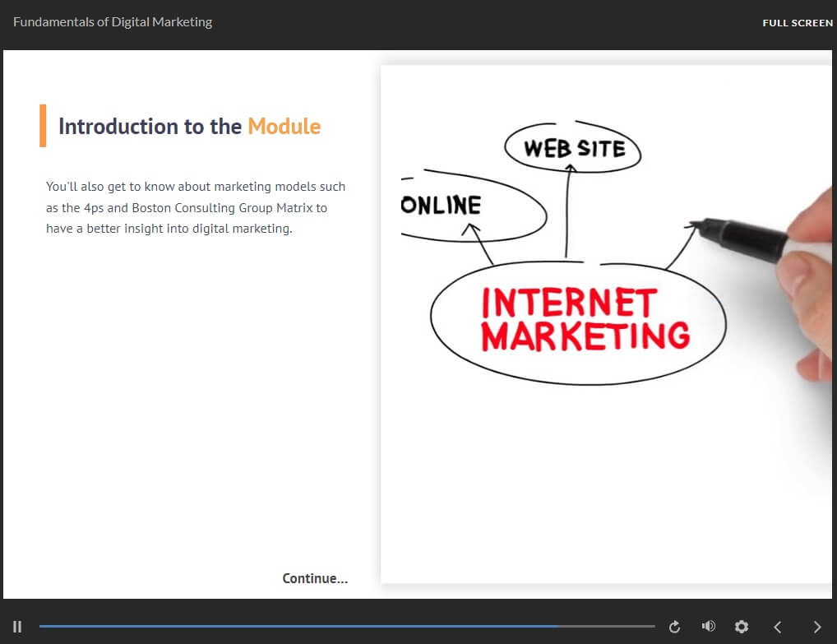
Task: Seek to the unplayed gray end of progress bar
Action: click(x=608, y=627)
